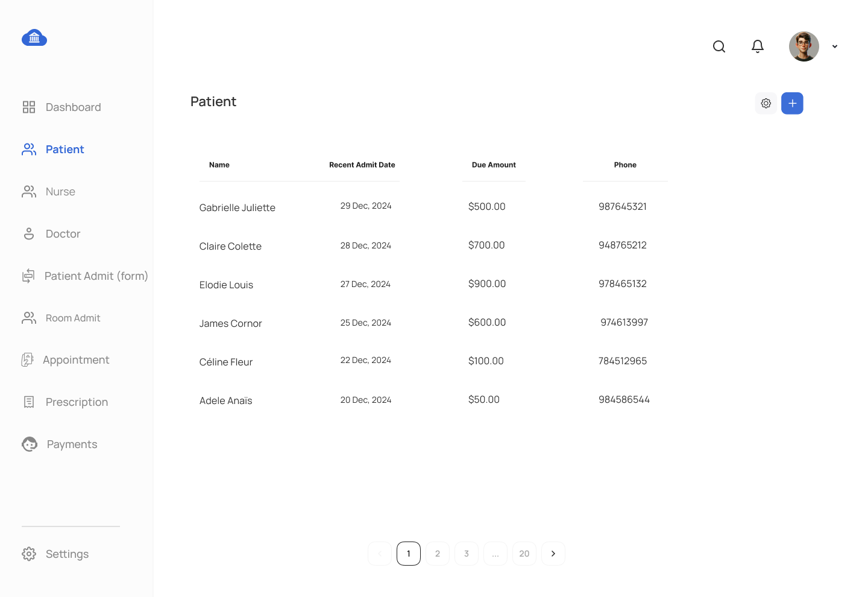This screenshot has width=868, height=597.
Task: Click the search magnifier icon
Action: coord(719,46)
